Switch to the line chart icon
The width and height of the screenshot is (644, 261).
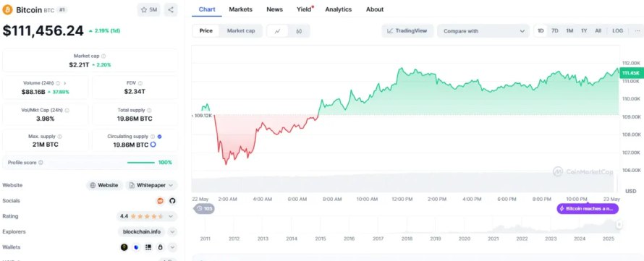[x=278, y=31]
